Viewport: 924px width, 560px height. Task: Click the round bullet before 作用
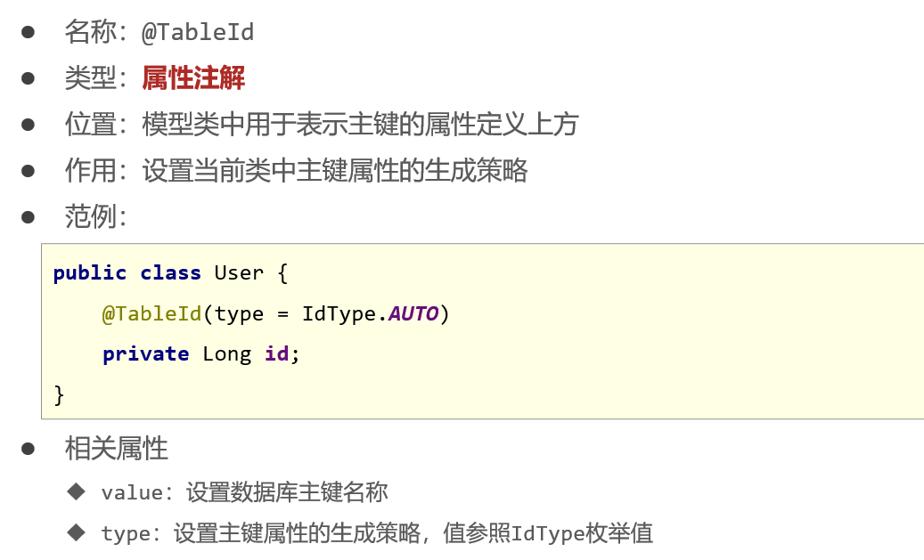29,170
